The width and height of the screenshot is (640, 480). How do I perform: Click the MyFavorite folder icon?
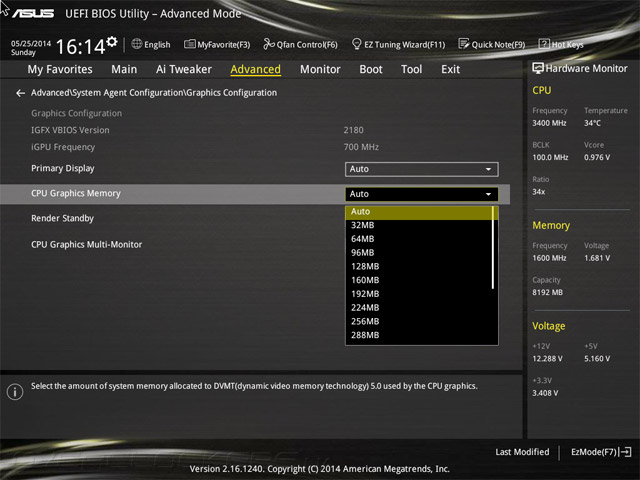click(x=189, y=44)
